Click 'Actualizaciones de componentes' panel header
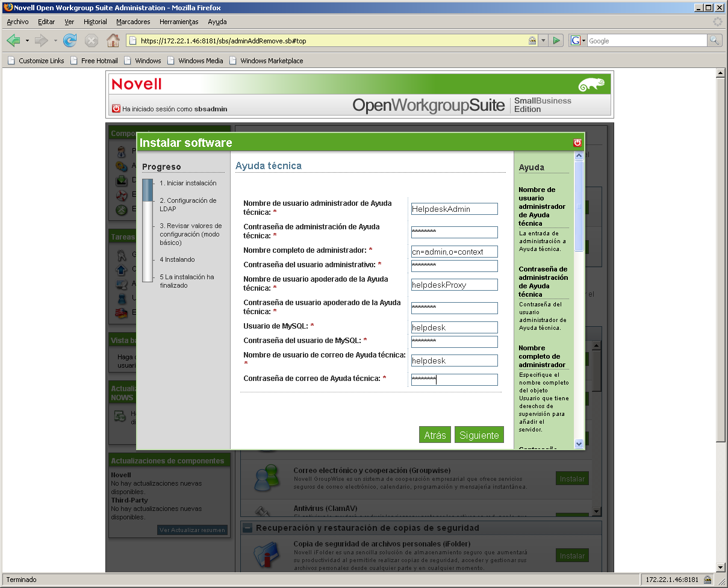The height and width of the screenshot is (588, 728). [x=169, y=461]
